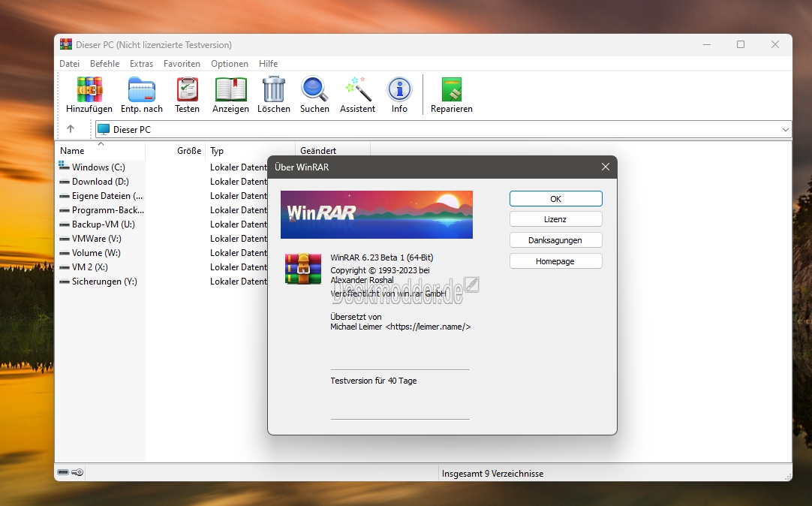This screenshot has height=506, width=812.
Task: Click the WinRAR banner image
Action: (x=377, y=215)
